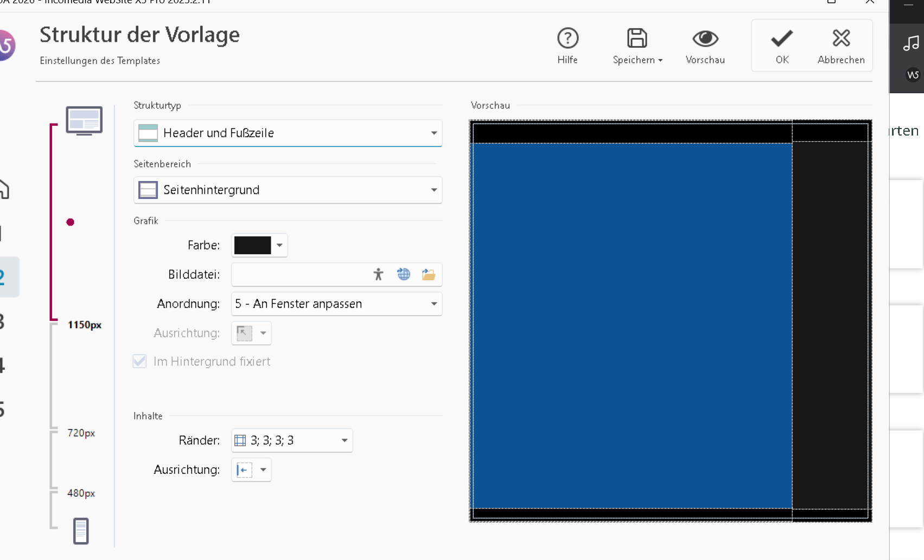Browse for Bilddatei using folder icon

429,274
